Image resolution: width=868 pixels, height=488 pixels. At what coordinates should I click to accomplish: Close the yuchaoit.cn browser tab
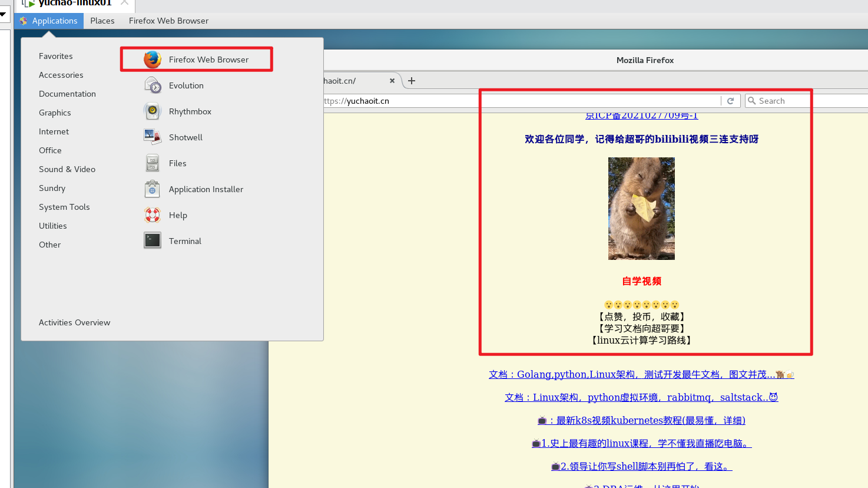[x=392, y=81]
